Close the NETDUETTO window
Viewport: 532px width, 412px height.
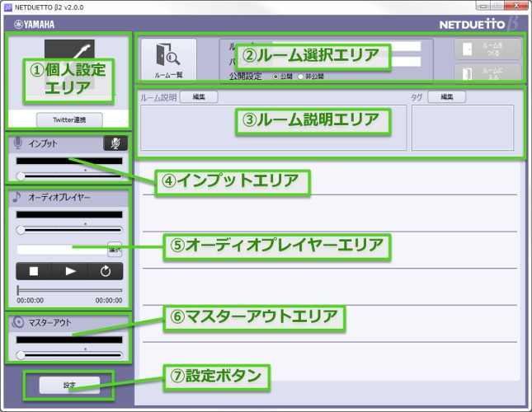click(x=516, y=6)
